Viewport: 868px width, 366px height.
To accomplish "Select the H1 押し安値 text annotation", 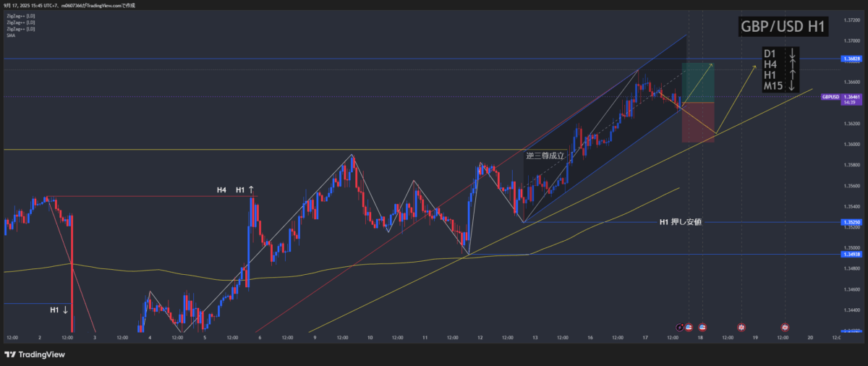I will 679,222.
